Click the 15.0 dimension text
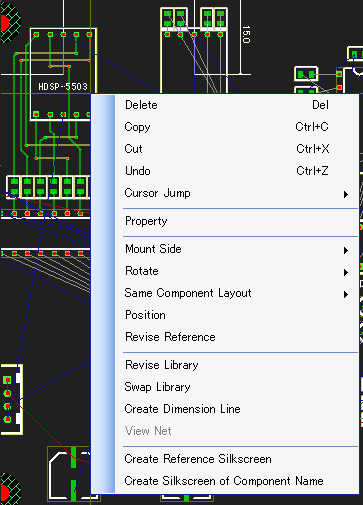 [x=246, y=34]
